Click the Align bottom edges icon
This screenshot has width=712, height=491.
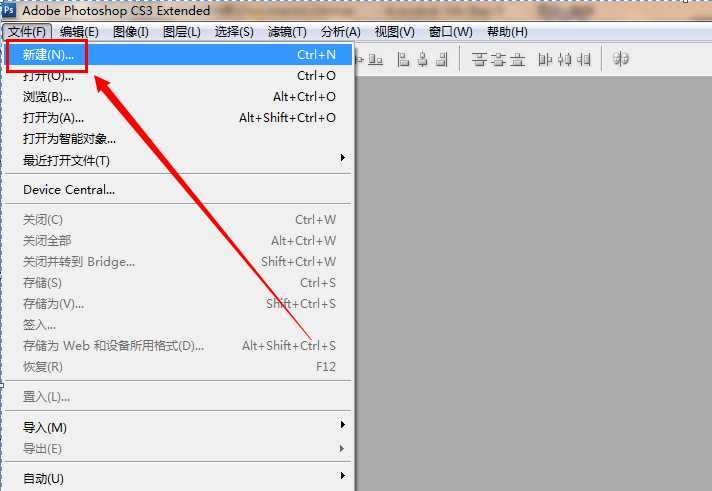click(376, 59)
